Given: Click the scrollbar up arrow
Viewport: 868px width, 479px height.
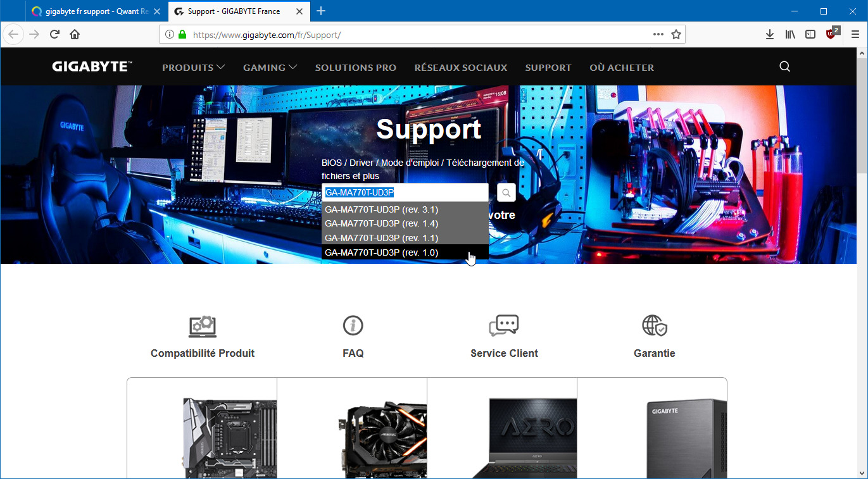Looking at the screenshot, I should [862, 53].
